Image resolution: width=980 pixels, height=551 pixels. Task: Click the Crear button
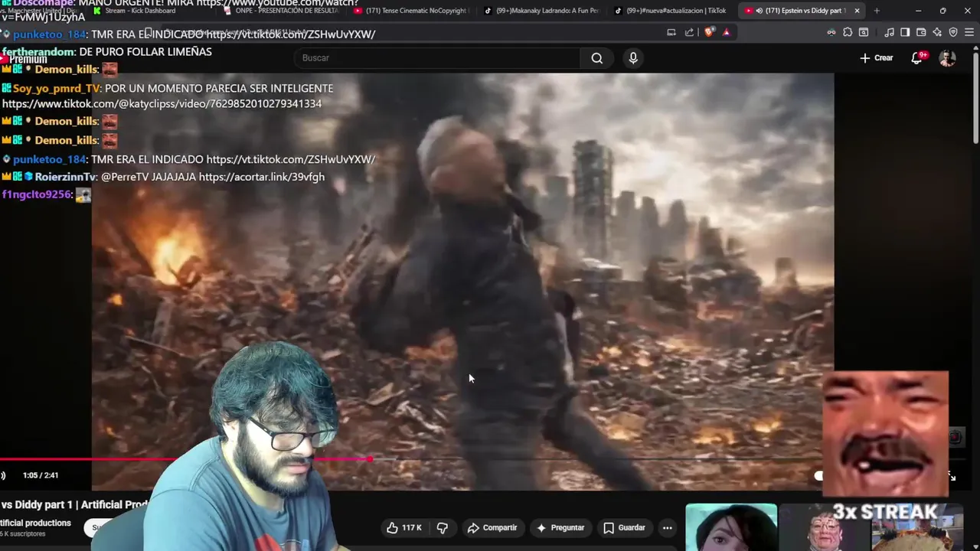coord(877,58)
